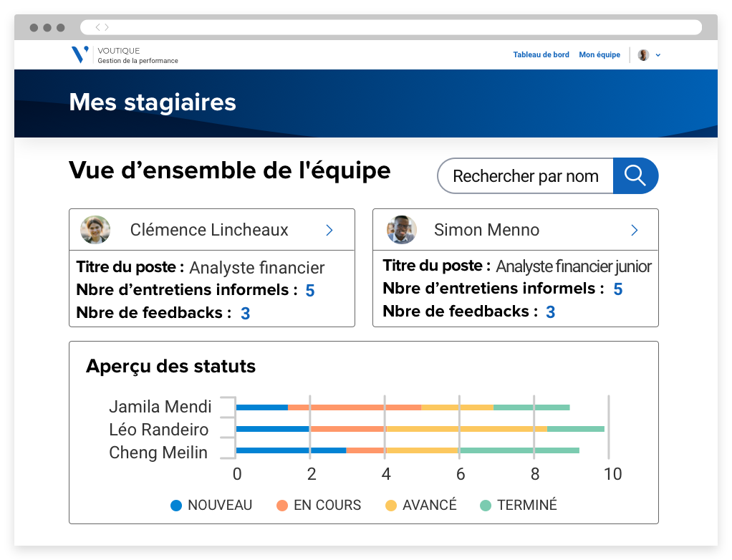Click the AVANCÉ legend yellow dot
Screen dimensions: 732x560
pyautogui.click(x=391, y=506)
